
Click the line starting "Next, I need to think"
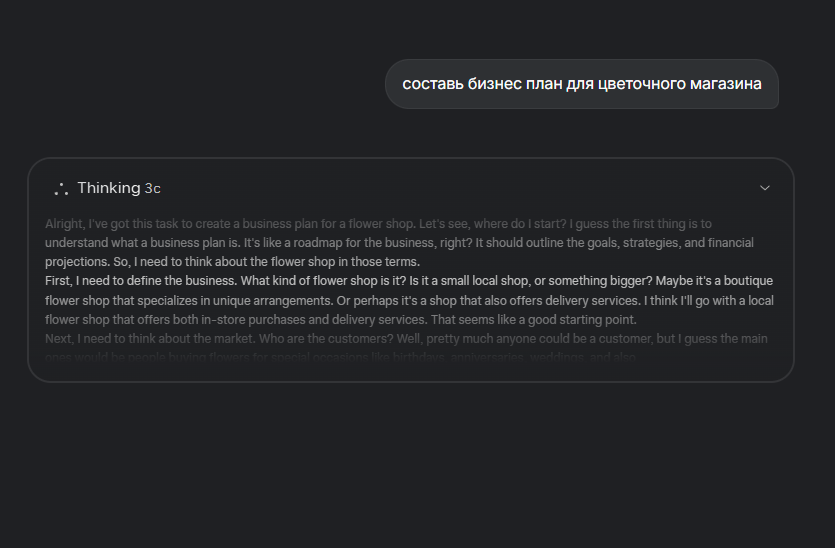coord(406,339)
